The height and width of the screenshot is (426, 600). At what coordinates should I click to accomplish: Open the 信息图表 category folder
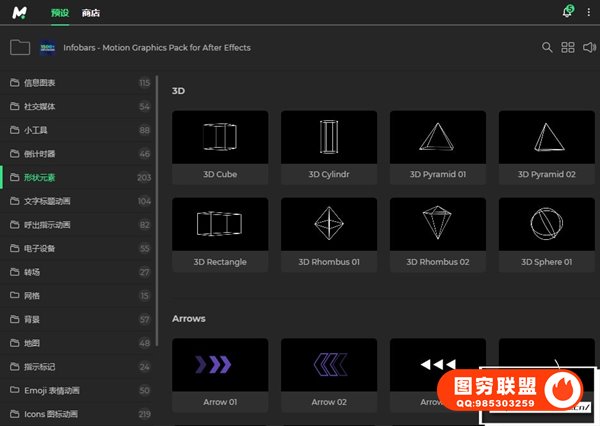tap(40, 82)
